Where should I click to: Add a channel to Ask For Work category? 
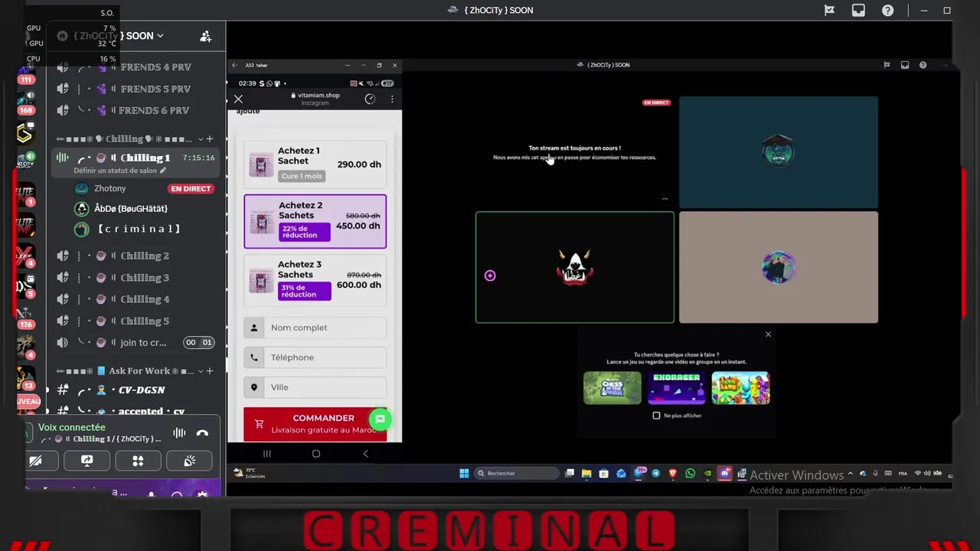[x=210, y=371]
